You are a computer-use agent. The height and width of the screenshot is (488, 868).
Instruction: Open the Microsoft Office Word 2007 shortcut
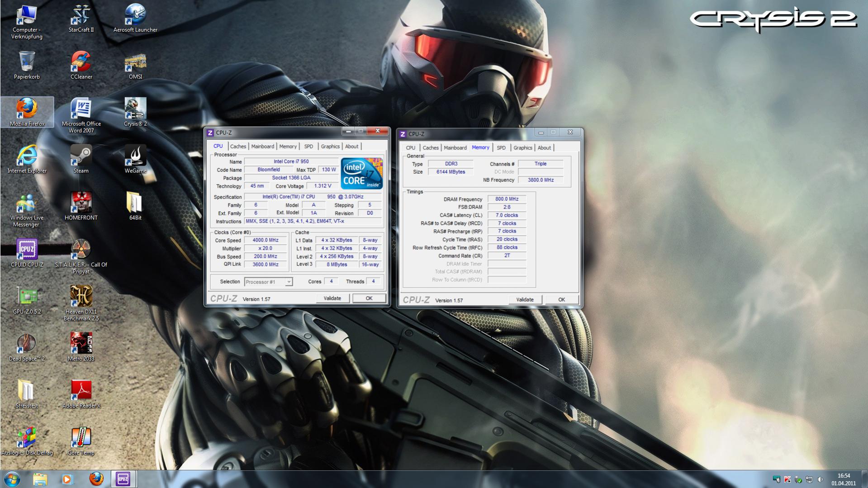coord(81,115)
